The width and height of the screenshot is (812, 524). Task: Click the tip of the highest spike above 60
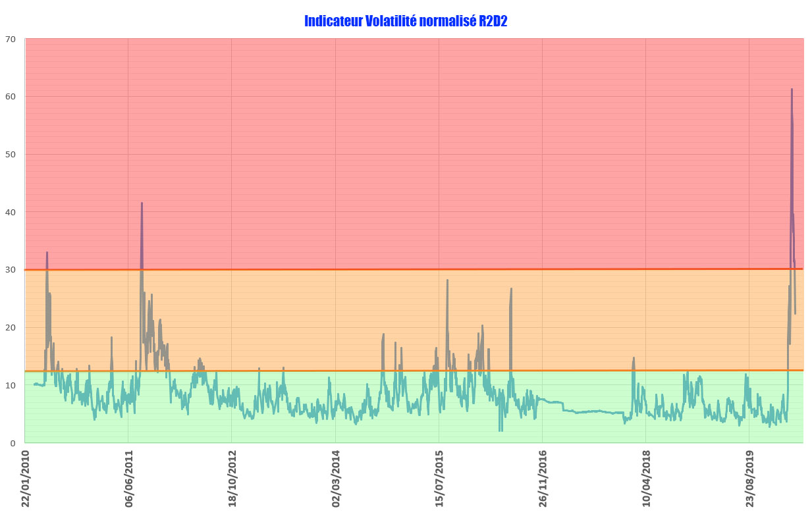pos(792,89)
